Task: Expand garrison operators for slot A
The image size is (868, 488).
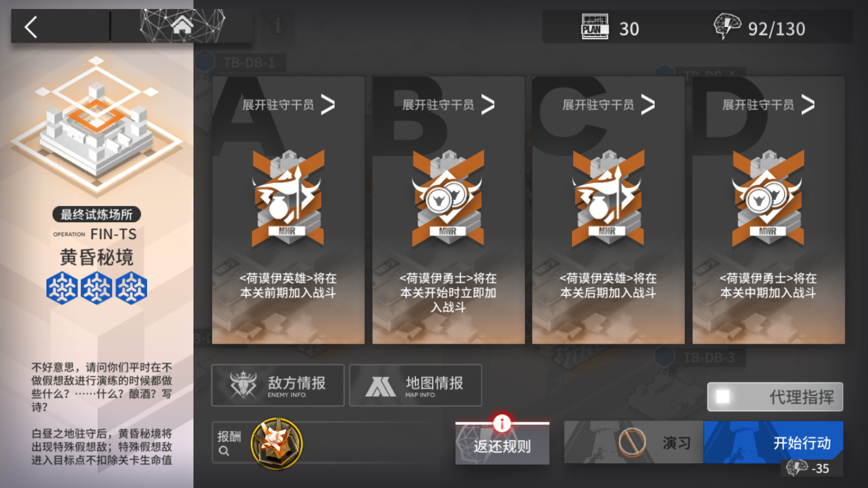Action: [289, 105]
